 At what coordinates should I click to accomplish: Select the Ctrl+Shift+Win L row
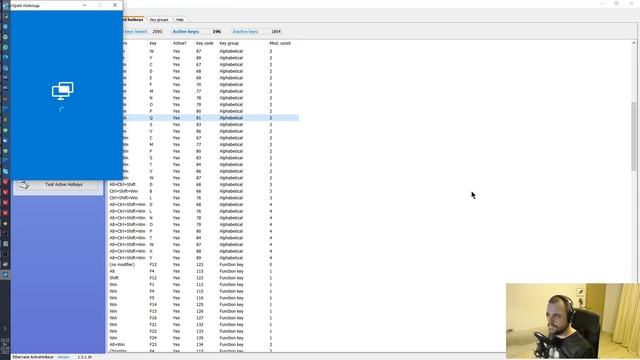coord(203,198)
